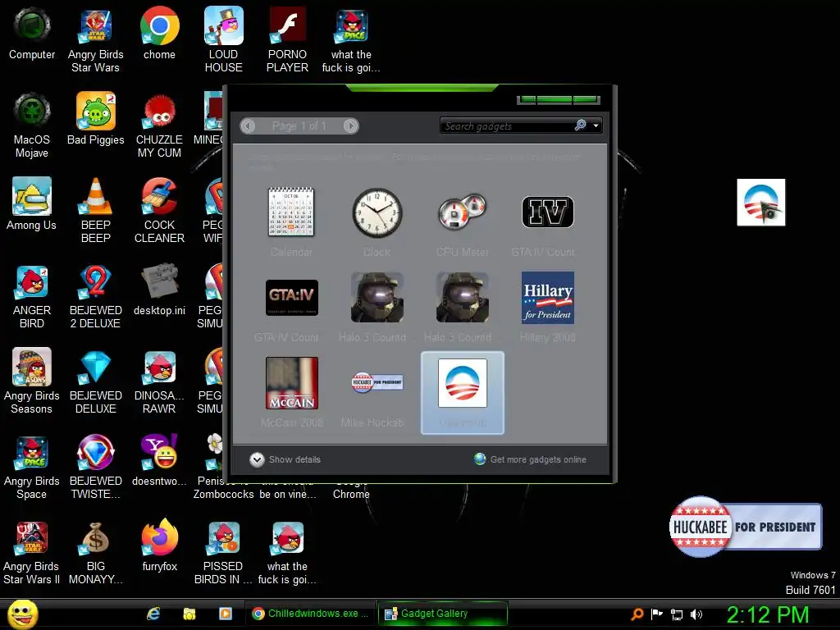Select the ANGER BIRD desktop icon
This screenshot has height=630, width=840.
(x=32, y=296)
